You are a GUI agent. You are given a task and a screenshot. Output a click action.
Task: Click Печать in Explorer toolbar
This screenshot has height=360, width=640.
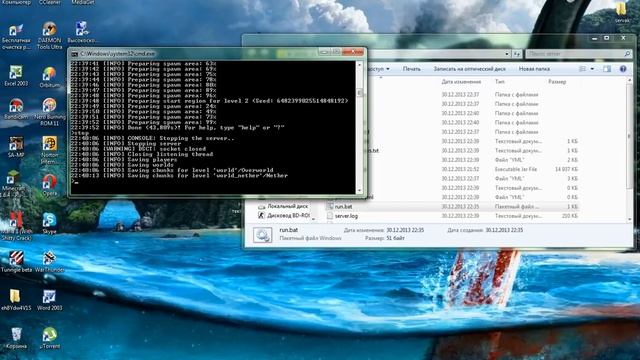tap(411, 69)
